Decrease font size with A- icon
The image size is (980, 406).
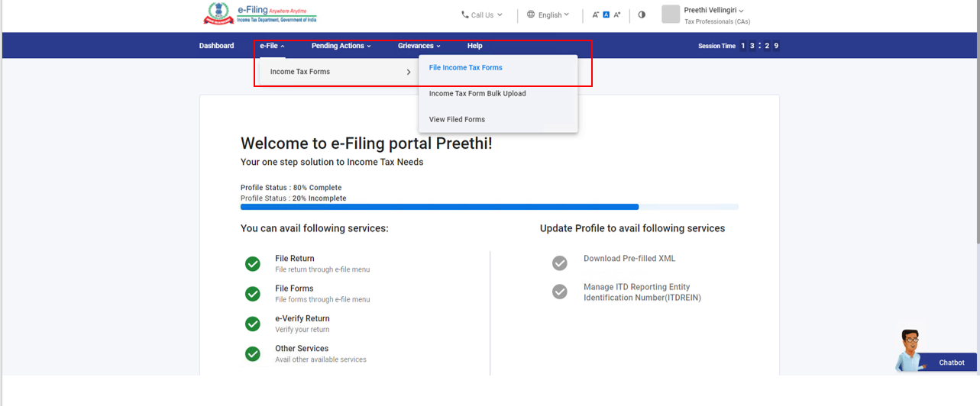tap(595, 14)
